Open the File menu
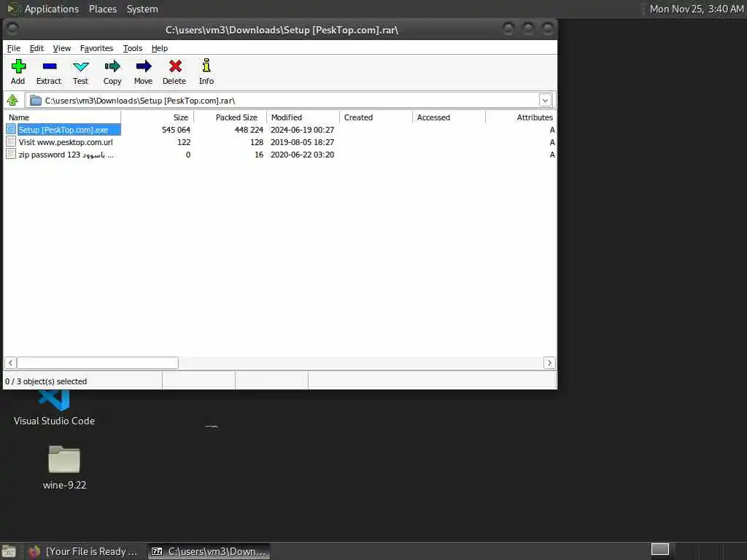Screen dimensions: 747x560 click(x=13, y=48)
